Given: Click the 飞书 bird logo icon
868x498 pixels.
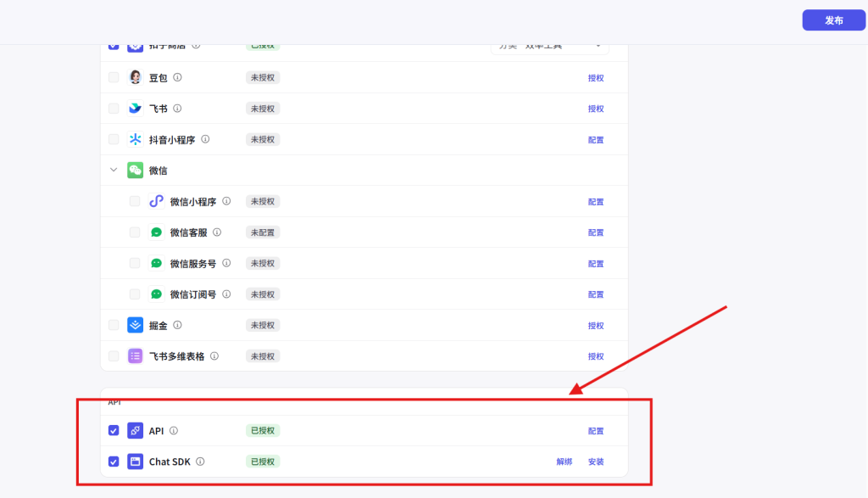Looking at the screenshot, I should click(135, 108).
